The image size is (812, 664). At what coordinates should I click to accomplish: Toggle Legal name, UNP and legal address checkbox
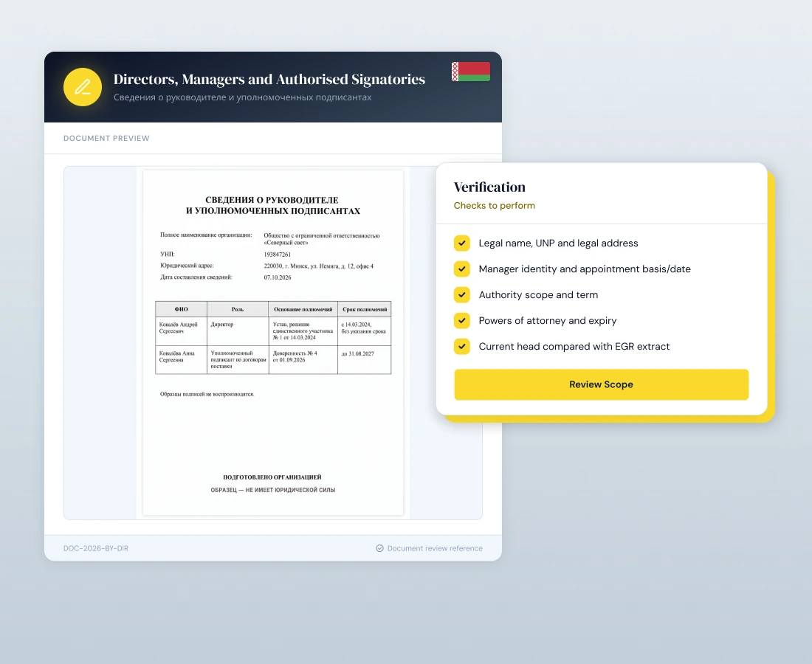[x=462, y=243]
